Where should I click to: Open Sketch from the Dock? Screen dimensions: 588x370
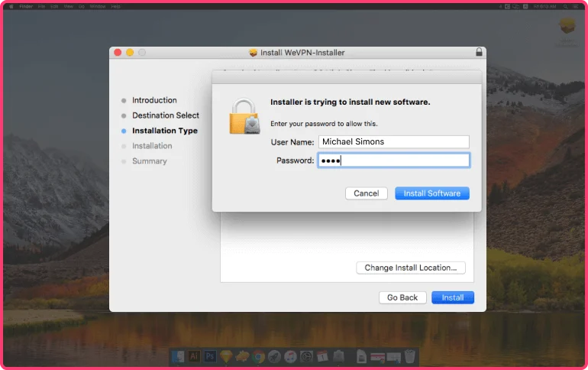tap(226, 355)
